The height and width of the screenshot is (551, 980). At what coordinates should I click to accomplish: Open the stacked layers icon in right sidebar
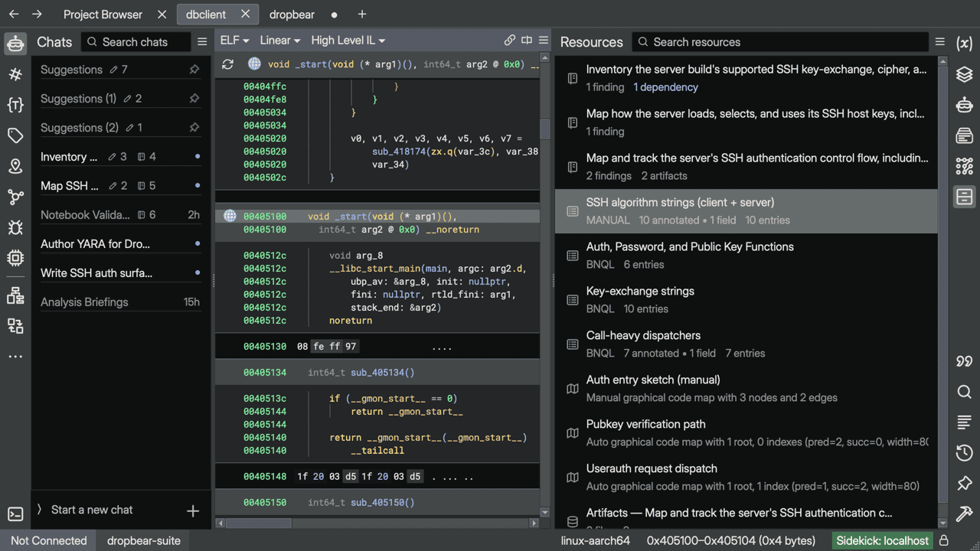[965, 74]
